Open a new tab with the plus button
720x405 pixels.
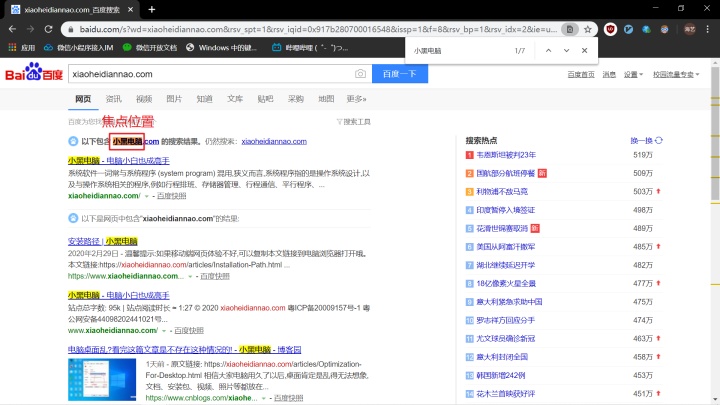[x=152, y=9]
